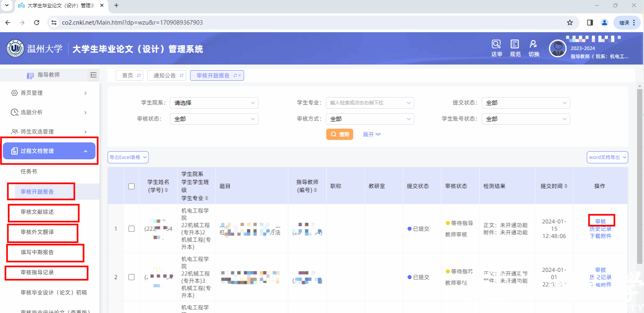This screenshot has height=313, width=644.
Task: Select 审核文献综述 in the sidebar
Action: click(x=37, y=212)
